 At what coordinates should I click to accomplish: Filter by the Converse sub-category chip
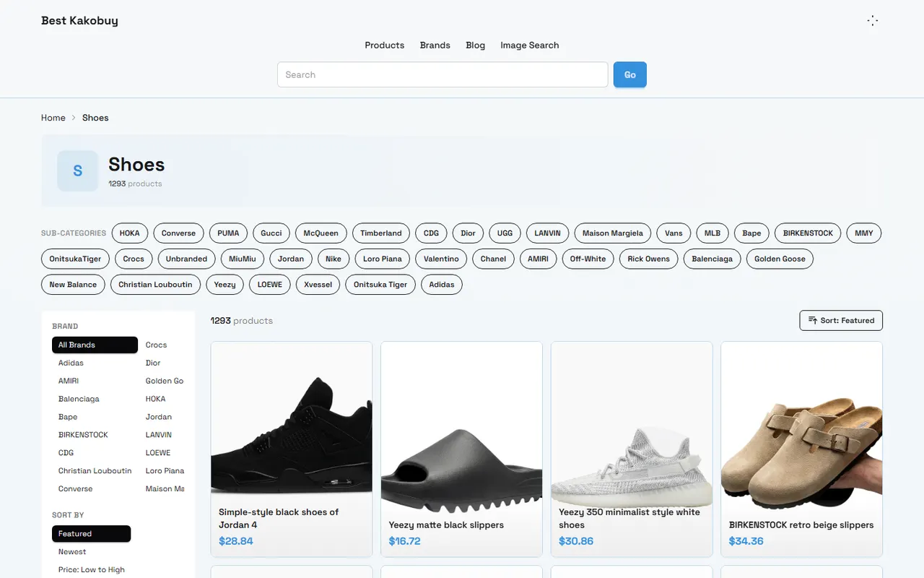pyautogui.click(x=179, y=233)
